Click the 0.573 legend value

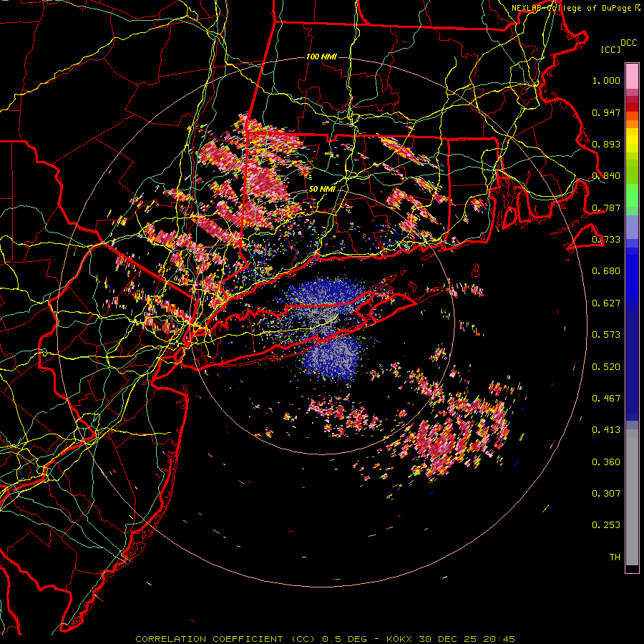coord(606,335)
